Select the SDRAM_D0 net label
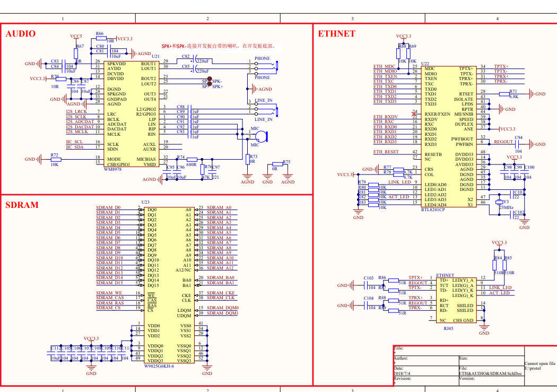Screen dimensions: 557x392 [x=108, y=207]
